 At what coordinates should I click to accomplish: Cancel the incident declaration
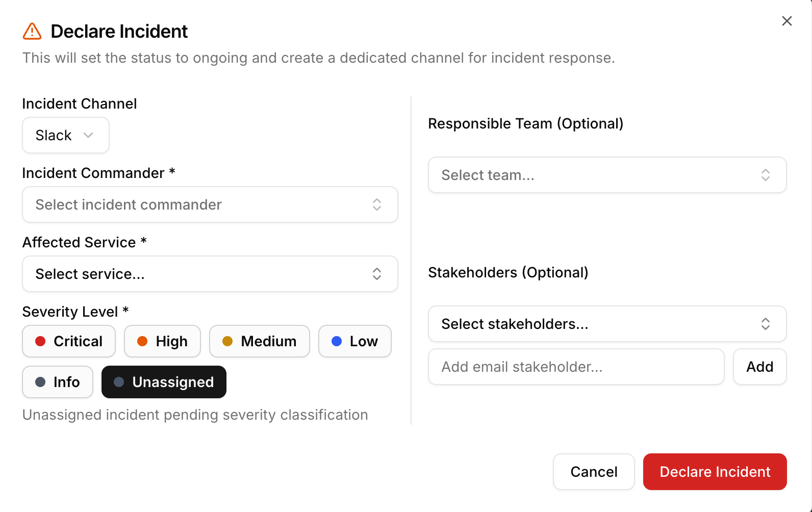click(x=594, y=472)
